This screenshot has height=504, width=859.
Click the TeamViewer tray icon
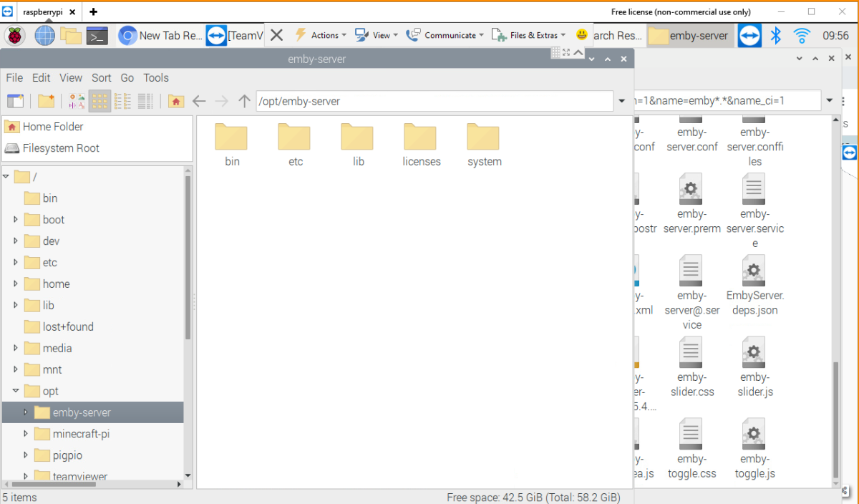click(749, 35)
